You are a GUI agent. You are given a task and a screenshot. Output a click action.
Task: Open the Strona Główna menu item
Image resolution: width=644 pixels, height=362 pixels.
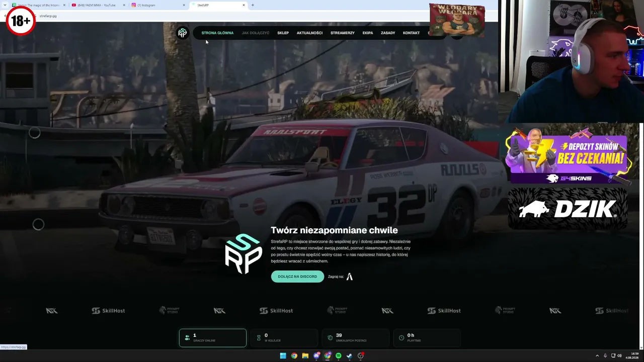tap(217, 33)
